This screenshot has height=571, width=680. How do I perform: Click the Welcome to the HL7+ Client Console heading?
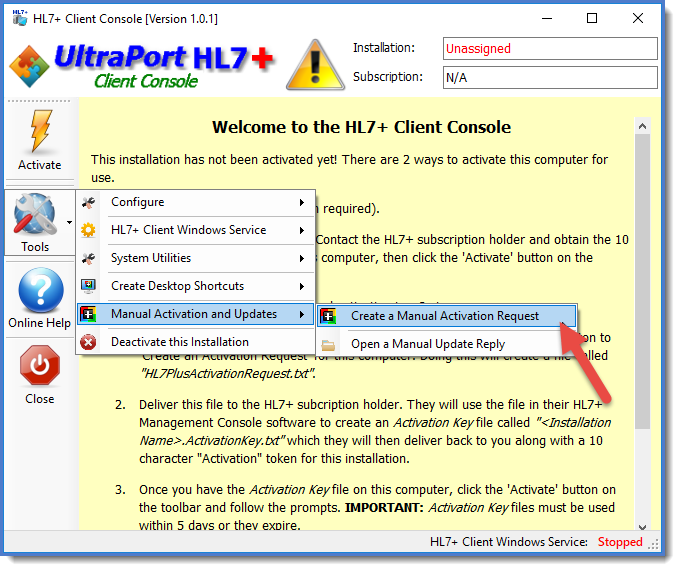point(361,127)
